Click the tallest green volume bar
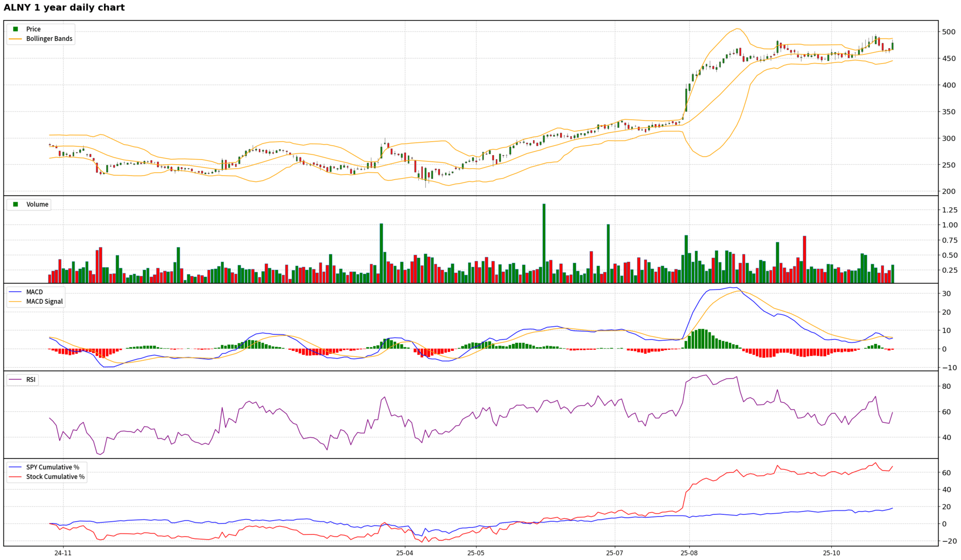This screenshot has width=961, height=560. tap(544, 243)
